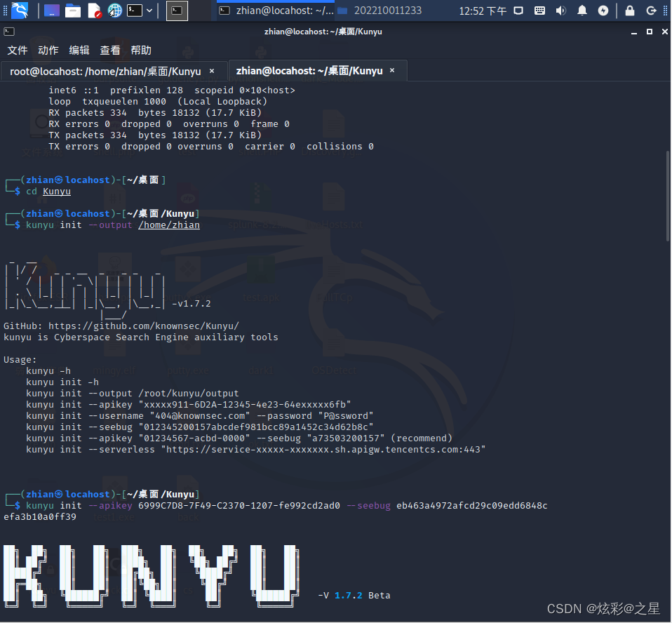Screen dimensions: 672x623
Task: Click the 'kunyu init --output /root/kunyu/output' line
Action: point(133,393)
